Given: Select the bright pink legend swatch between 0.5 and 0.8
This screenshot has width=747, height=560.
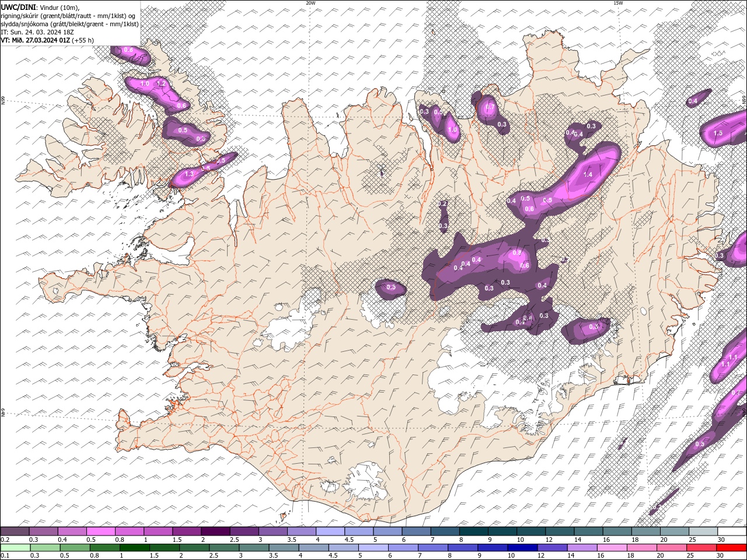Looking at the screenshot, I should pos(100,531).
